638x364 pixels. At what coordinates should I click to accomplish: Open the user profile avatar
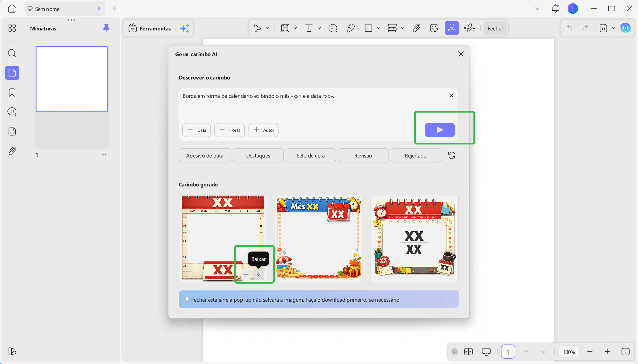[573, 9]
